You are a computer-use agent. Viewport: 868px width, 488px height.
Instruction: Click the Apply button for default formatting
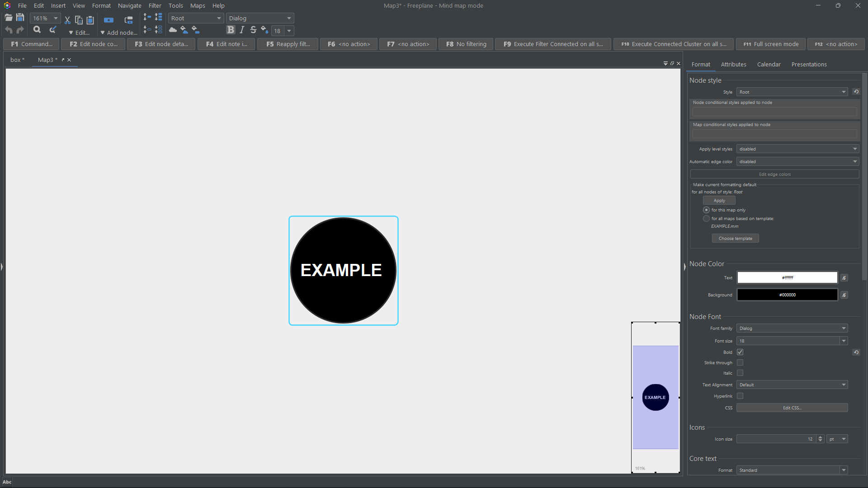719,200
